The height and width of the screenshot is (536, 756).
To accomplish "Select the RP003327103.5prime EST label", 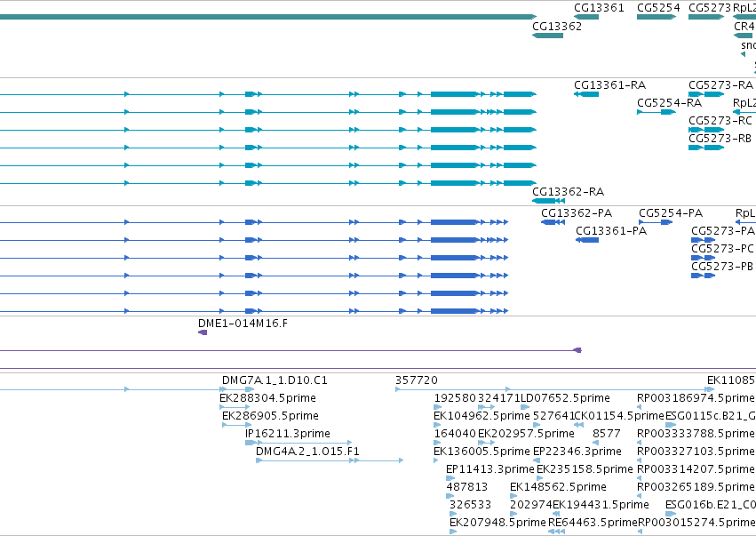I will point(696,451).
